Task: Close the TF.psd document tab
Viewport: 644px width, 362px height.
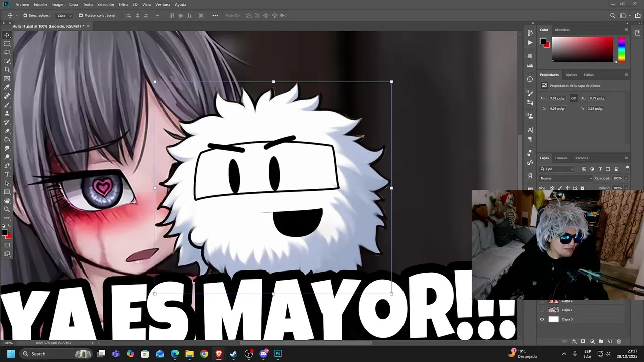Action: click(x=88, y=26)
